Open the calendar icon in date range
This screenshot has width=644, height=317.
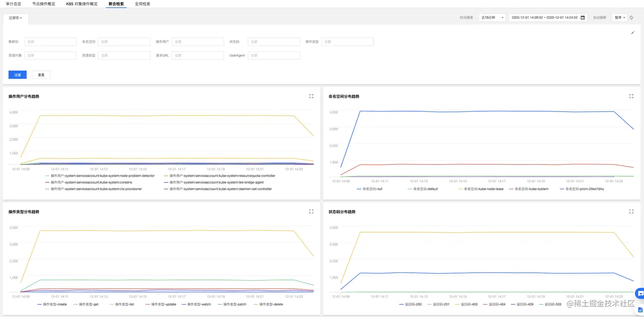(583, 17)
